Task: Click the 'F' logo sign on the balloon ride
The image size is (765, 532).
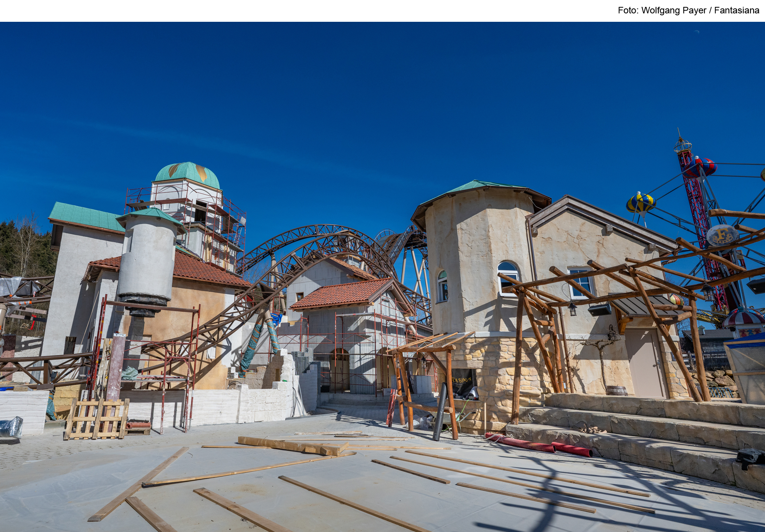Action: click(722, 235)
